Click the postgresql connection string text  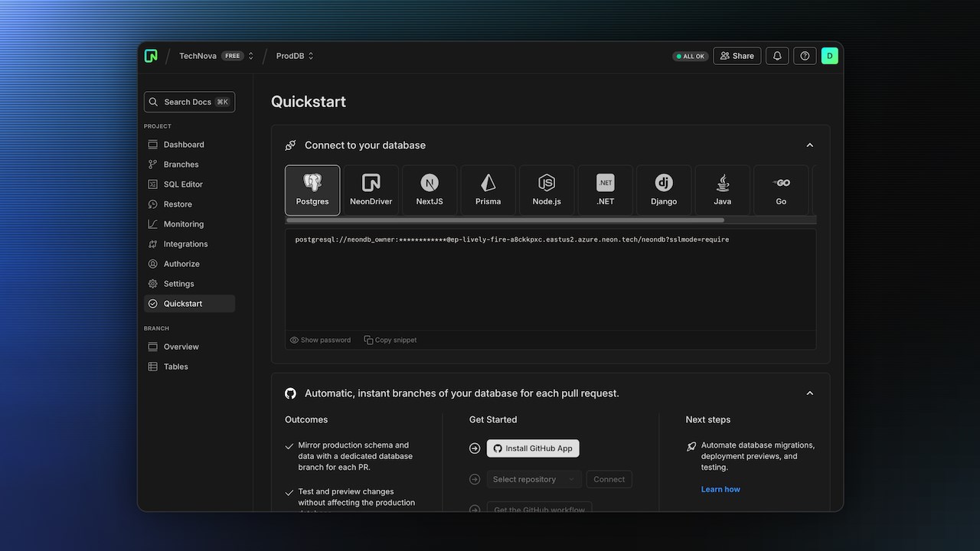coord(512,240)
